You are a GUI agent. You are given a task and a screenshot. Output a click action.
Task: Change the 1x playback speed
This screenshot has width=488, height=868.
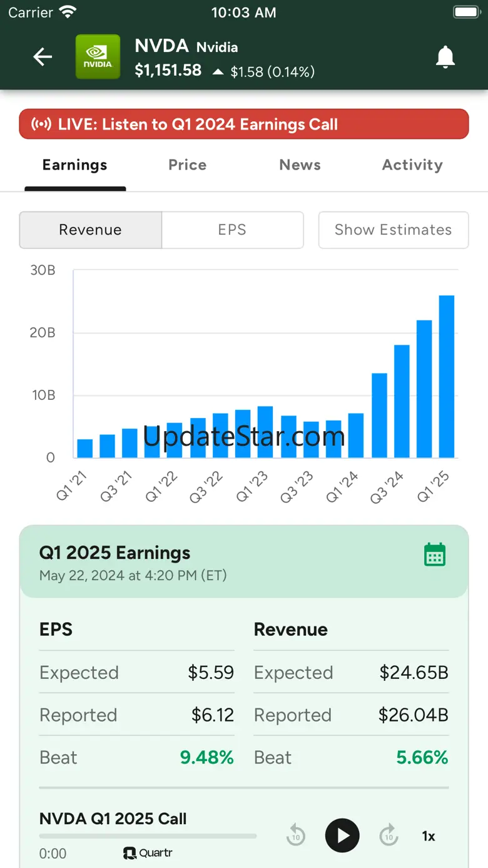tap(429, 836)
